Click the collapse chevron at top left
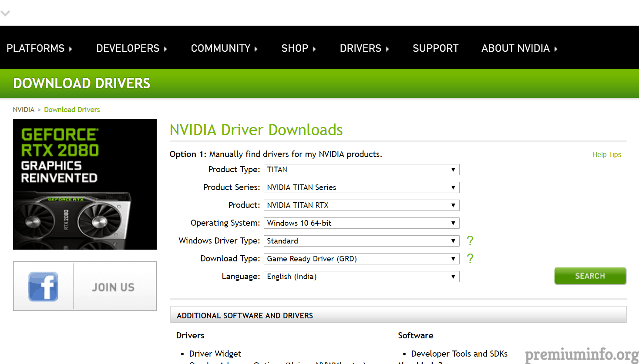This screenshot has height=364, width=639. pyautogui.click(x=5, y=13)
